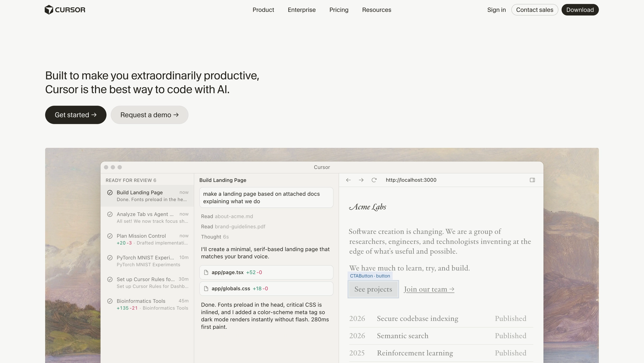Open the Pricing page
The height and width of the screenshot is (363, 644).
coord(339,10)
